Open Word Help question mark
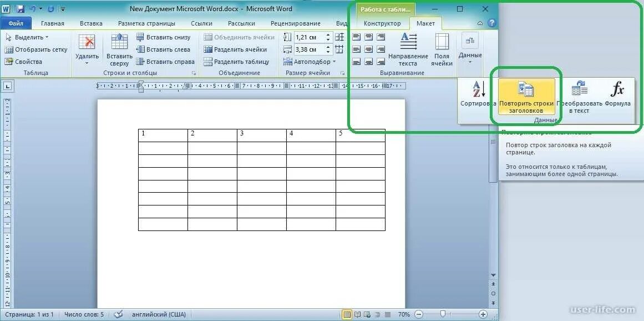This screenshot has width=644, height=321. pyautogui.click(x=491, y=23)
